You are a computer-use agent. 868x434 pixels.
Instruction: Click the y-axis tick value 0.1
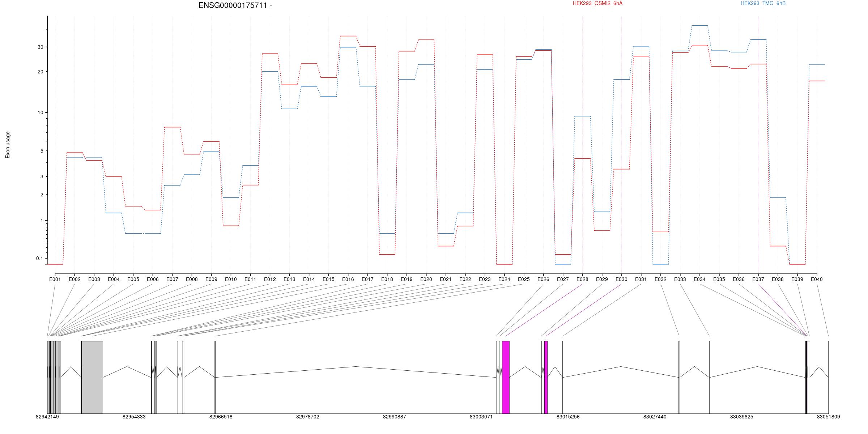coord(39,258)
